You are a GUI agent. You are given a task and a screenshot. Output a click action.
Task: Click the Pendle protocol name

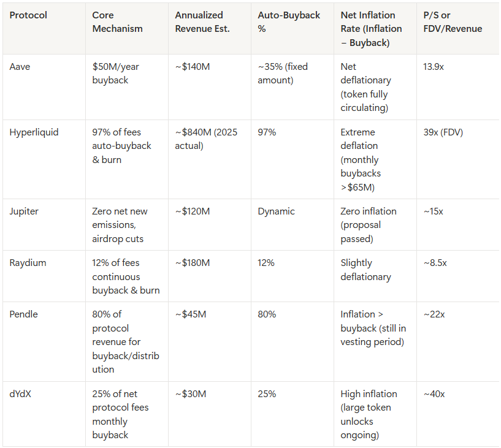pos(24,314)
